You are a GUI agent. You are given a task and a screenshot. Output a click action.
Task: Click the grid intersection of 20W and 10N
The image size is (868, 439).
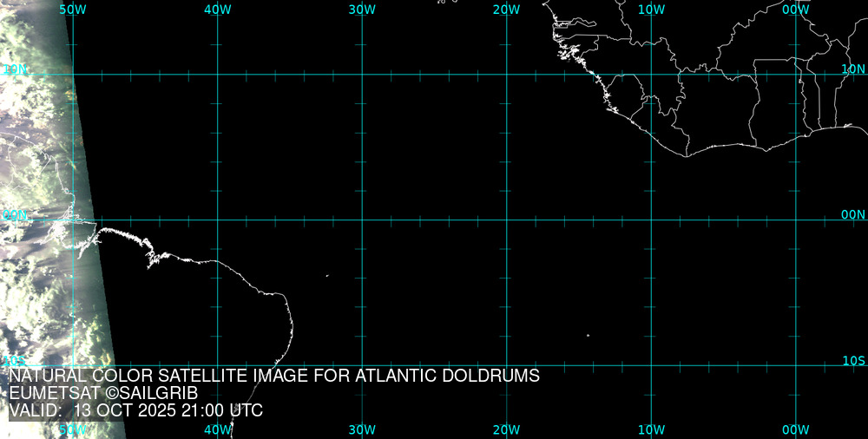tap(506, 75)
